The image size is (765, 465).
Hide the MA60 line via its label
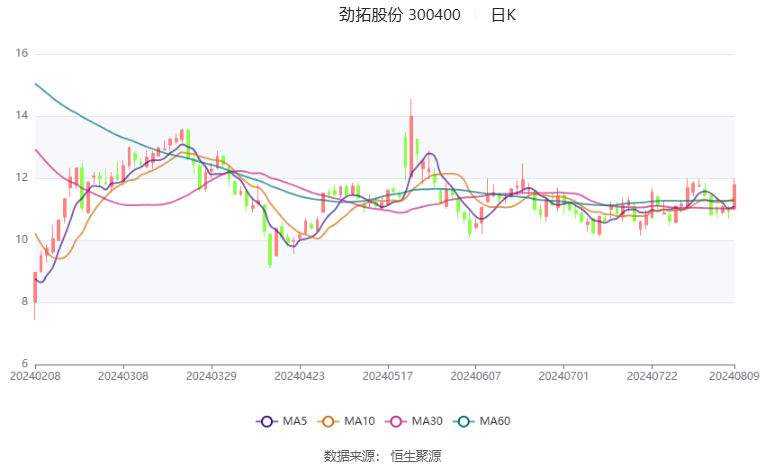[x=493, y=421]
